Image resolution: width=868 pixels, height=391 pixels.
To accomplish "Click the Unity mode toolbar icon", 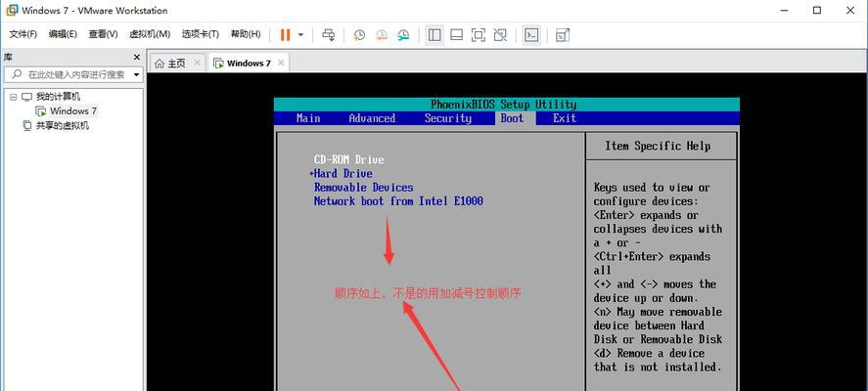I will [500, 35].
